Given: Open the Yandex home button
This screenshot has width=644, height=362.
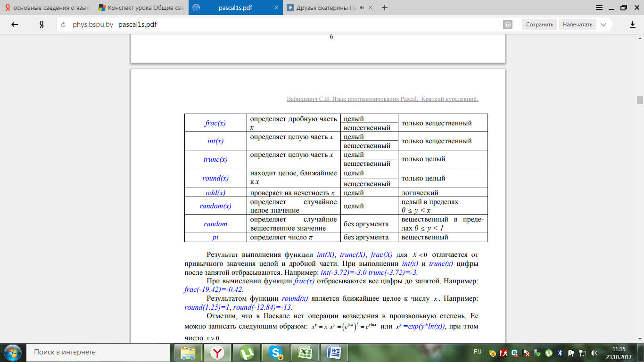Looking at the screenshot, I should [x=41, y=25].
